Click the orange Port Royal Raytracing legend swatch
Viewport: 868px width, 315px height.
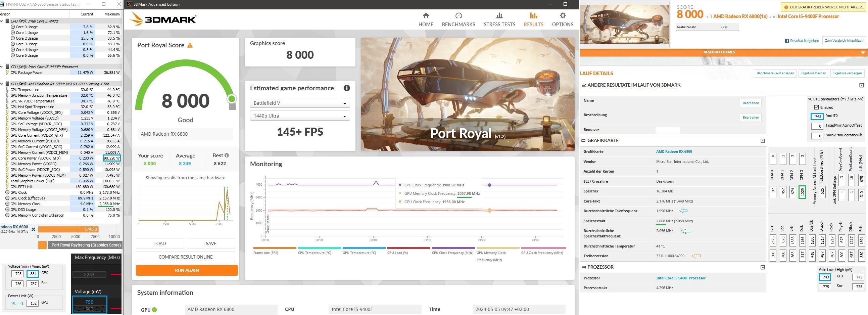coord(42,245)
